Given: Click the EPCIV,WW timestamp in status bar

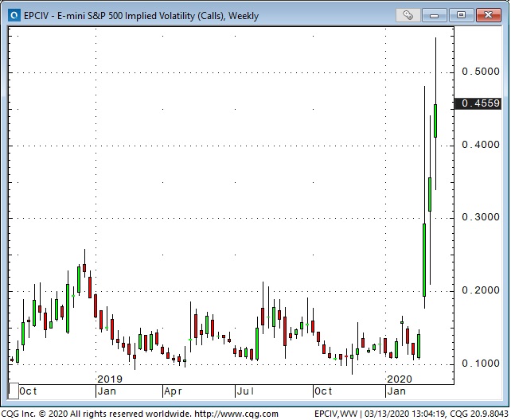Looking at the screenshot, I should click(x=412, y=414).
